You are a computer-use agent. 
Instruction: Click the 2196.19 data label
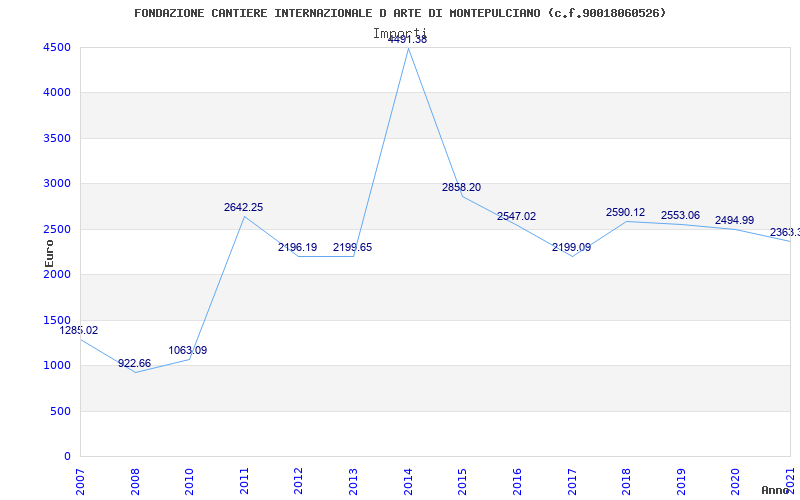point(297,248)
